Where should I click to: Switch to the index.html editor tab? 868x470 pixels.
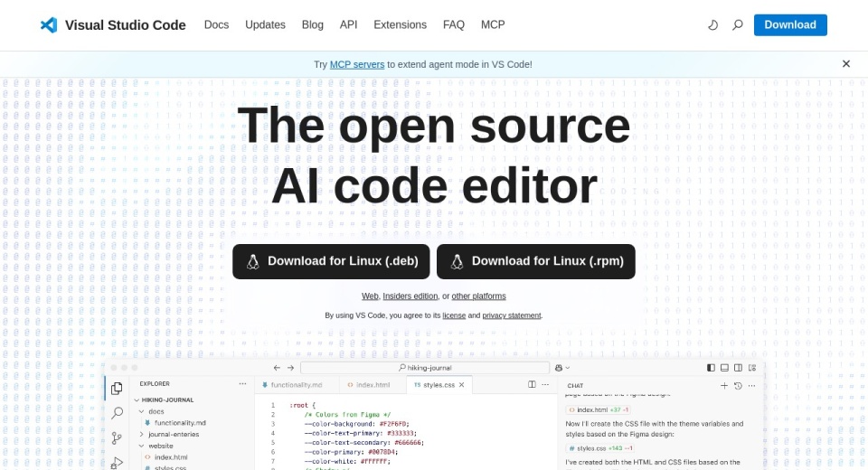[372, 385]
